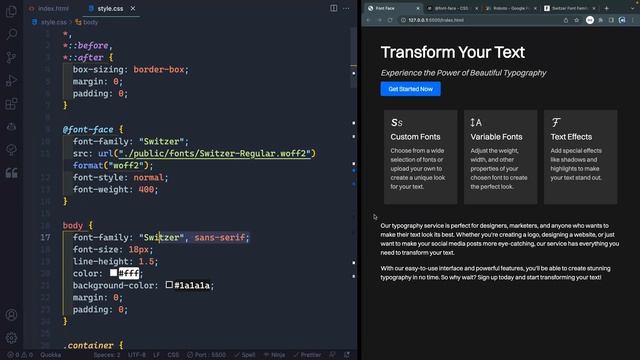Click the Custom Fonts card heading
Screen dimensions: 640x360
click(x=415, y=137)
